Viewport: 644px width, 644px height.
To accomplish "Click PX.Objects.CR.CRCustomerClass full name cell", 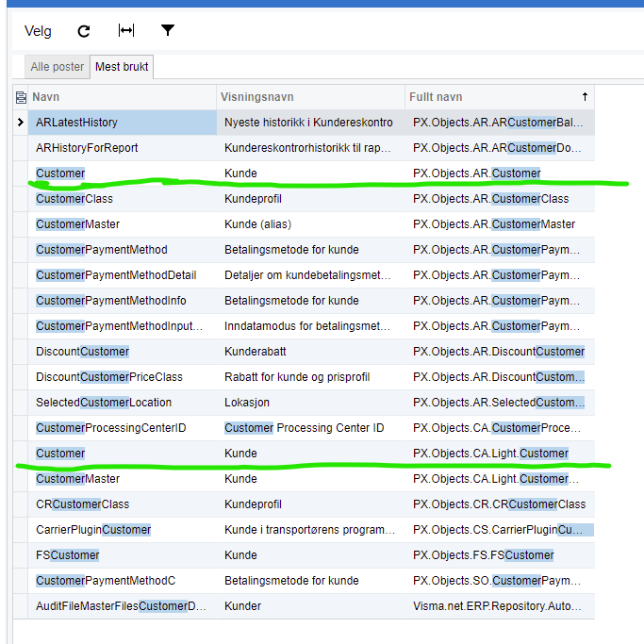I will (500, 504).
